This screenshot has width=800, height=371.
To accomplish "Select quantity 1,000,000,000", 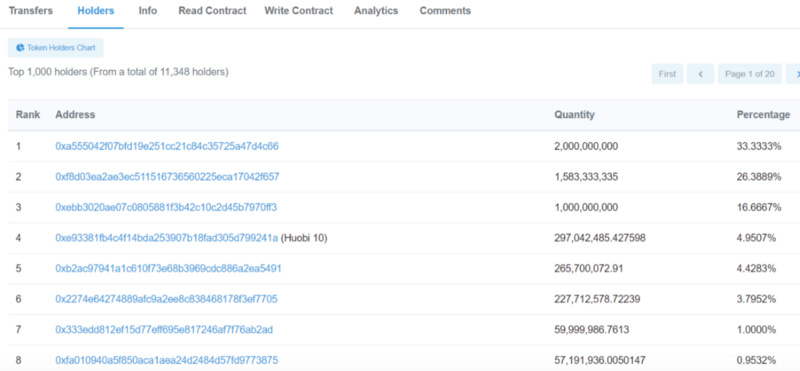I will pos(586,208).
